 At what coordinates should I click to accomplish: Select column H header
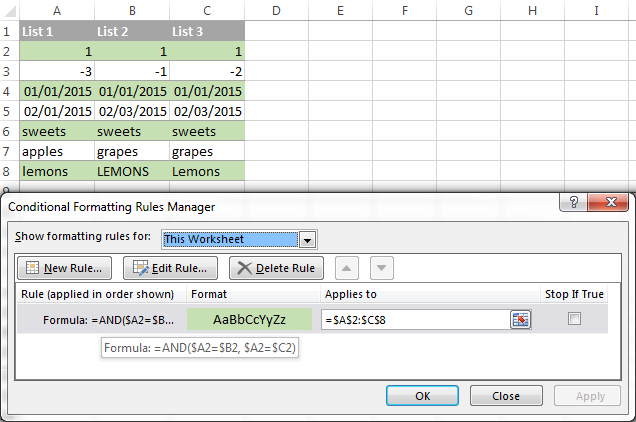point(533,11)
